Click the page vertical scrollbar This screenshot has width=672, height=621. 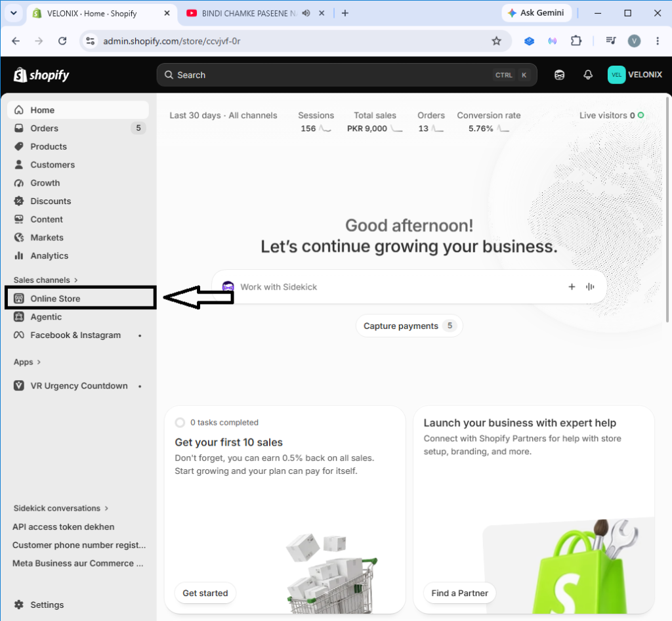point(667,209)
